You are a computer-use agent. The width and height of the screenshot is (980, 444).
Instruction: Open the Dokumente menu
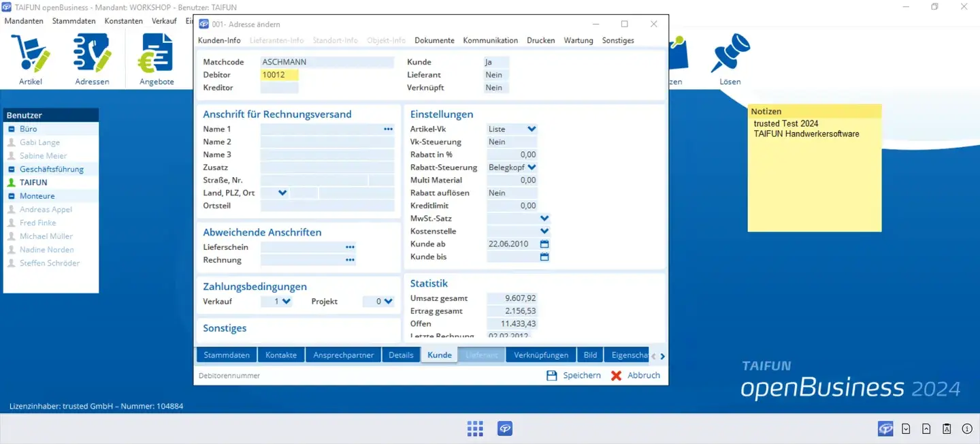tap(434, 41)
